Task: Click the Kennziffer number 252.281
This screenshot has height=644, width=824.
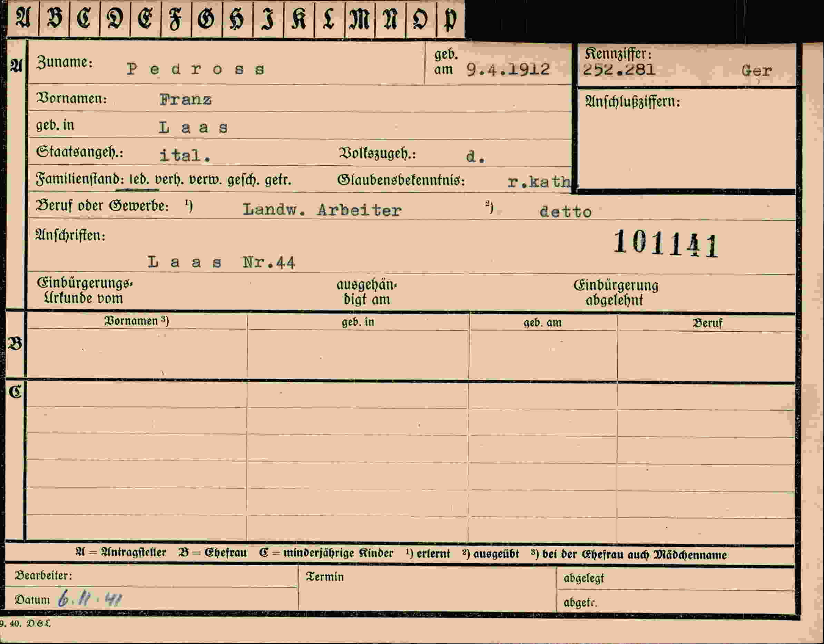Action: point(619,70)
